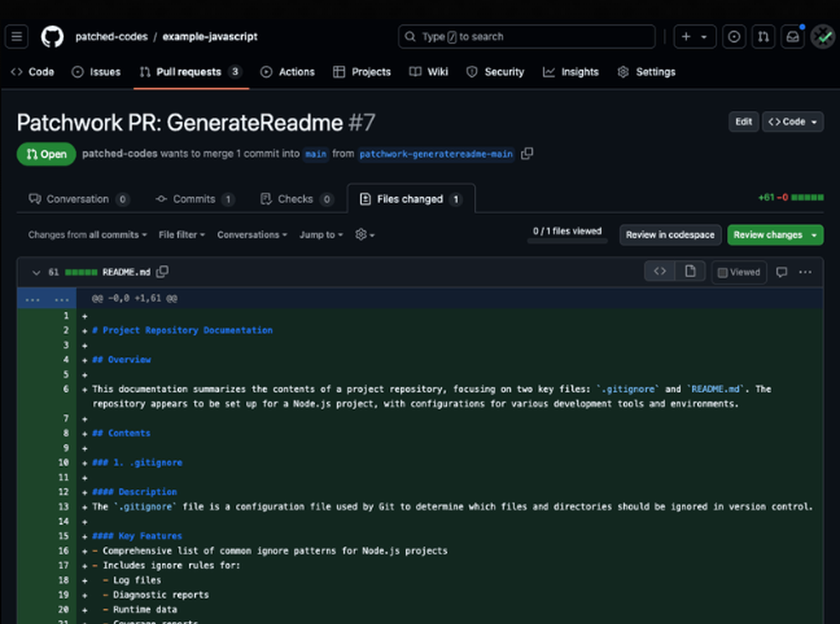This screenshot has width=840, height=624.
Task: Open the create new plus menu
Action: pyautogui.click(x=695, y=37)
